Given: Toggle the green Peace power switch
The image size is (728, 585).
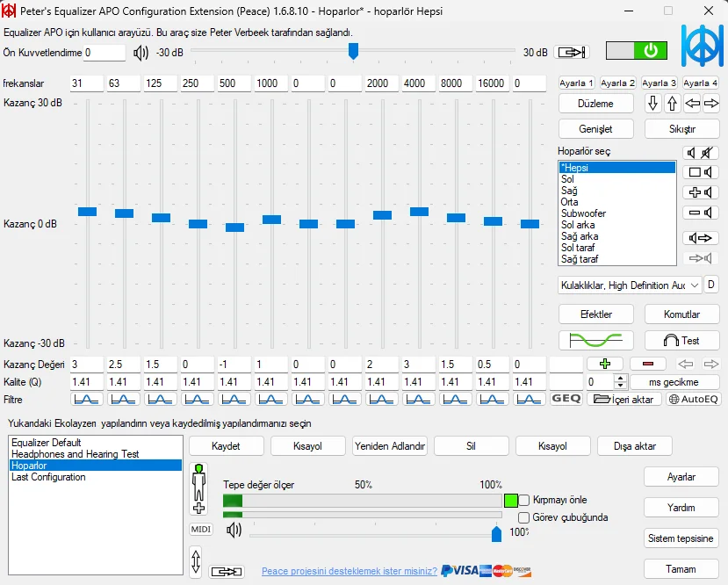Looking at the screenshot, I should click(x=637, y=51).
